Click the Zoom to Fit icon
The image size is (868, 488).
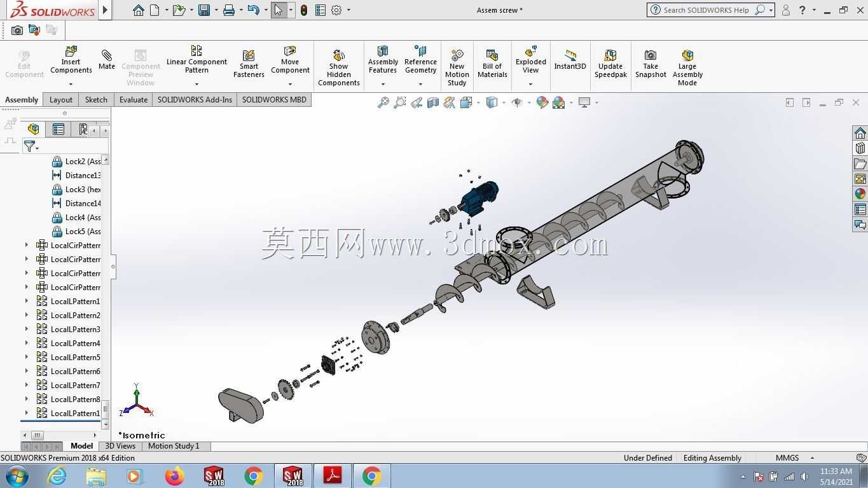[x=383, y=102]
